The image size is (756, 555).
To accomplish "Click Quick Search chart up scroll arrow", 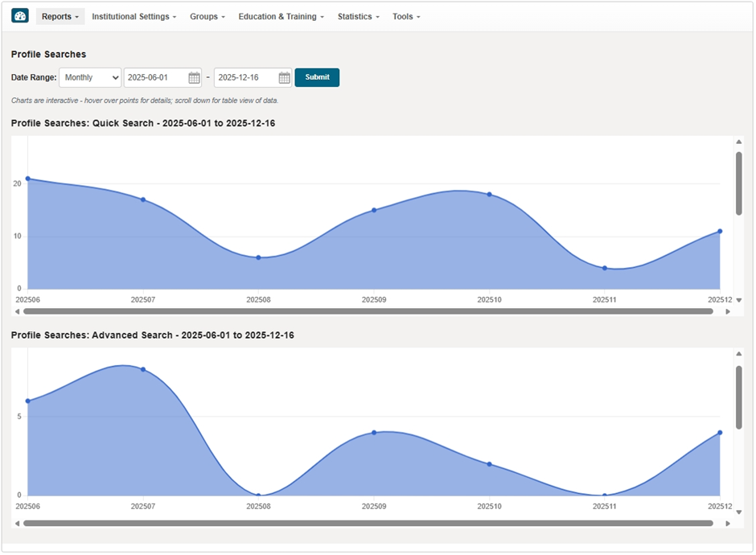I will pyautogui.click(x=738, y=142).
